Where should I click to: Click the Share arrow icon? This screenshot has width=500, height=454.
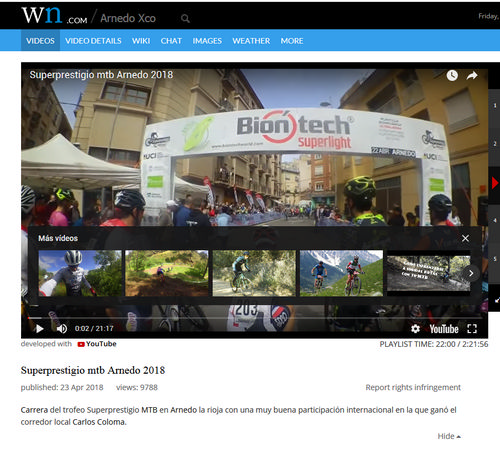point(472,76)
